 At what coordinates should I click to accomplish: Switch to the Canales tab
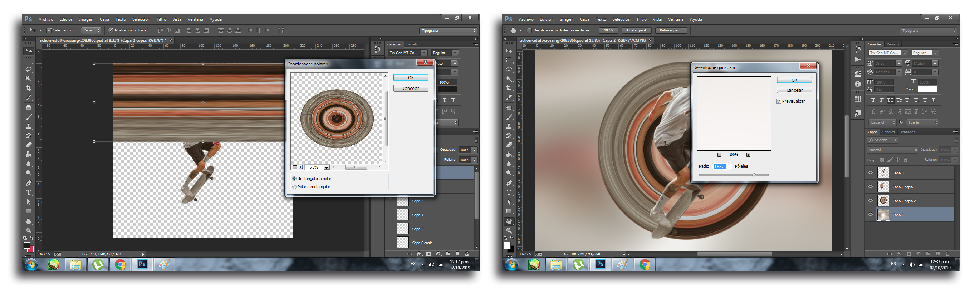pos(888,132)
